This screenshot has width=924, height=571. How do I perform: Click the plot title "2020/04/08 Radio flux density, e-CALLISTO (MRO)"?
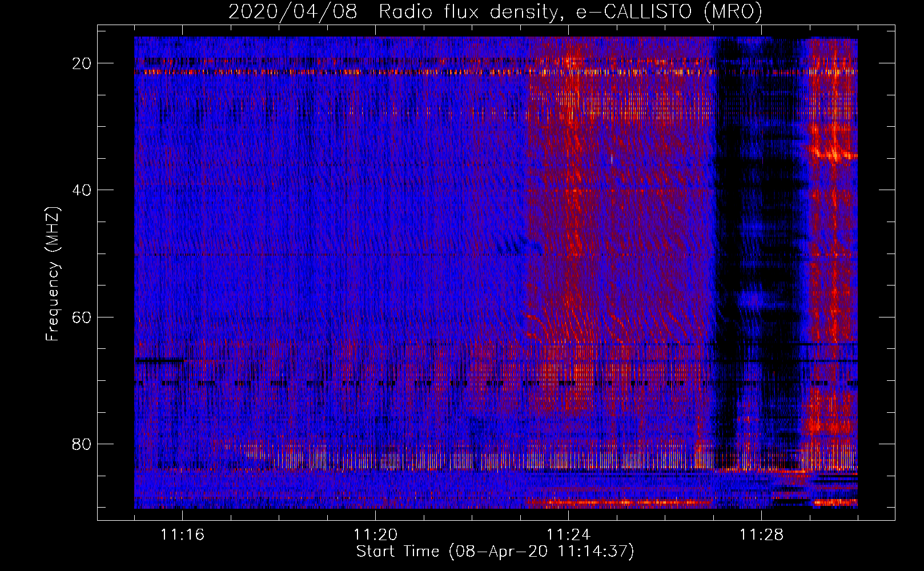[x=495, y=11]
